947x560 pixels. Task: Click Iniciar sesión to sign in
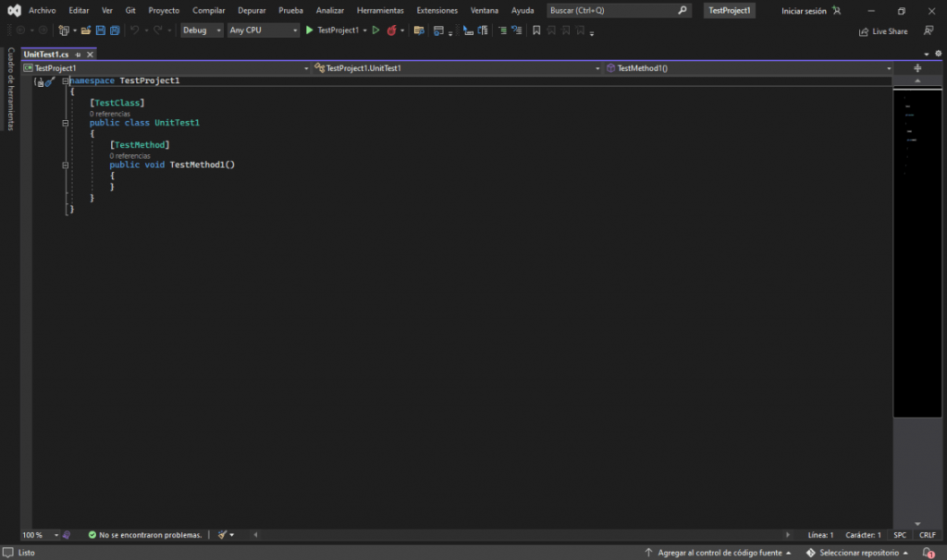point(804,10)
